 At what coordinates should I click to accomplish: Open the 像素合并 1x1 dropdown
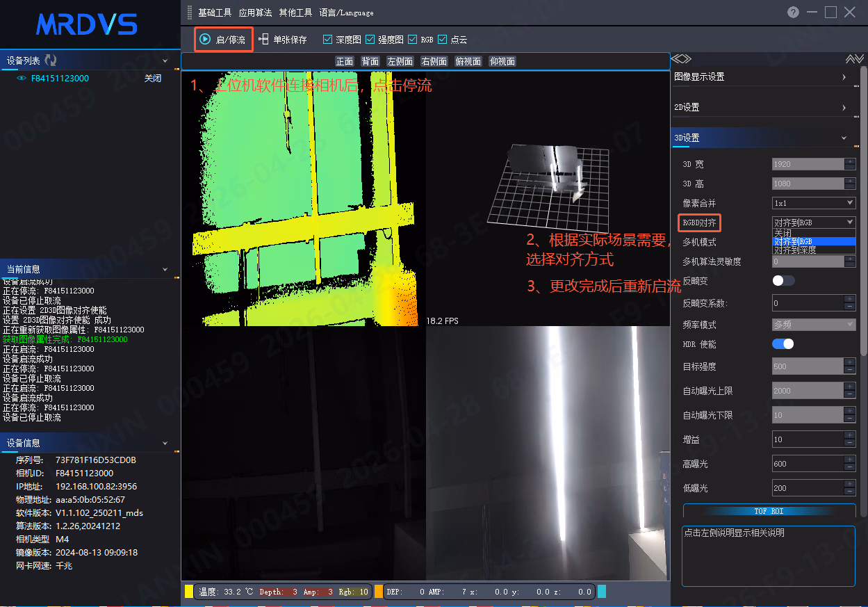point(814,203)
